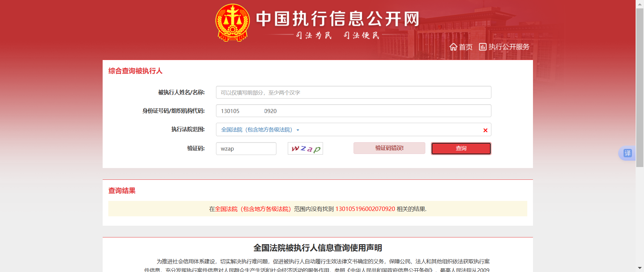Click the floating translate 译 icon

[627, 153]
